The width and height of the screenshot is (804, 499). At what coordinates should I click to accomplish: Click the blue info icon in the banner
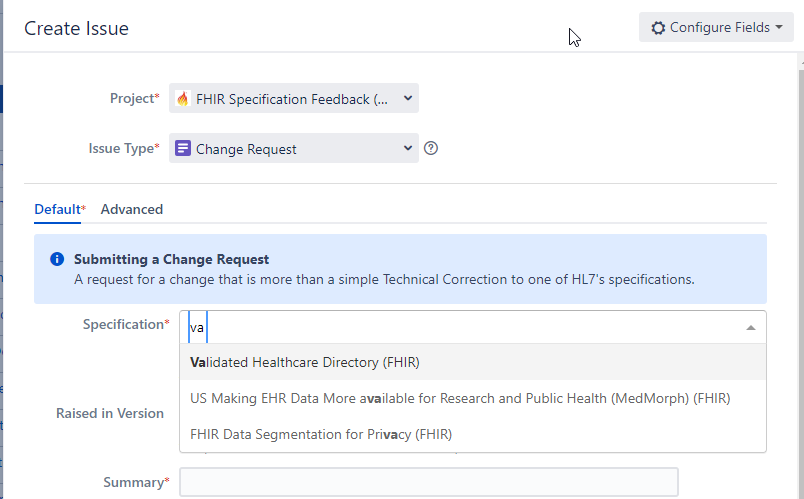(57, 259)
